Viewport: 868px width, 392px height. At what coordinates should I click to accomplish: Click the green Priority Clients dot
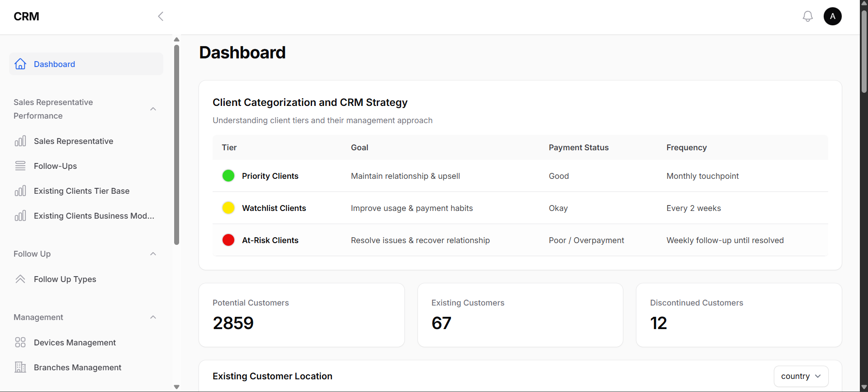228,176
